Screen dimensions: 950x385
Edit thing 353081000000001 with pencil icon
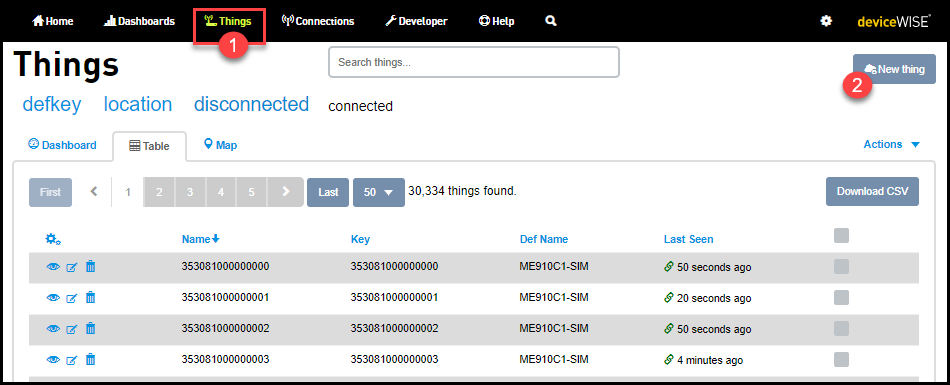pyautogui.click(x=71, y=298)
